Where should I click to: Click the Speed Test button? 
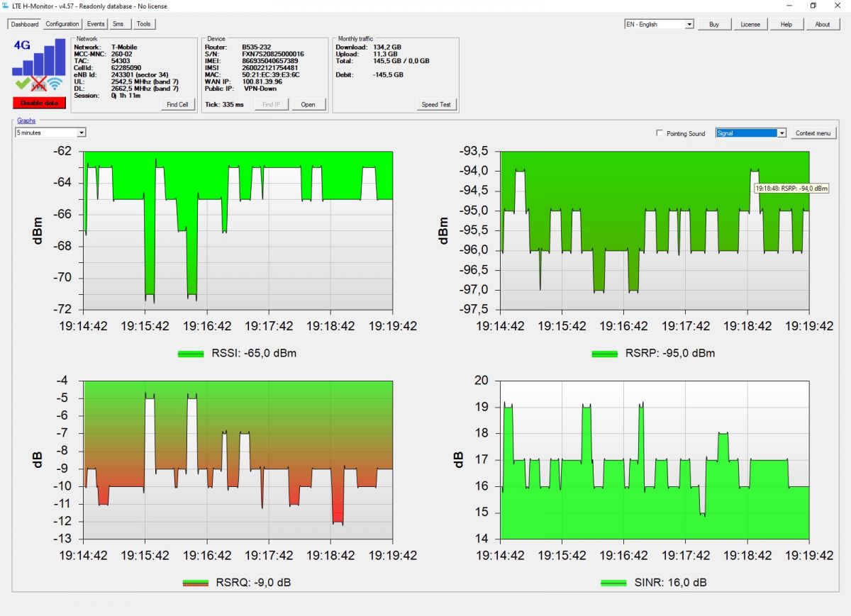pos(436,104)
